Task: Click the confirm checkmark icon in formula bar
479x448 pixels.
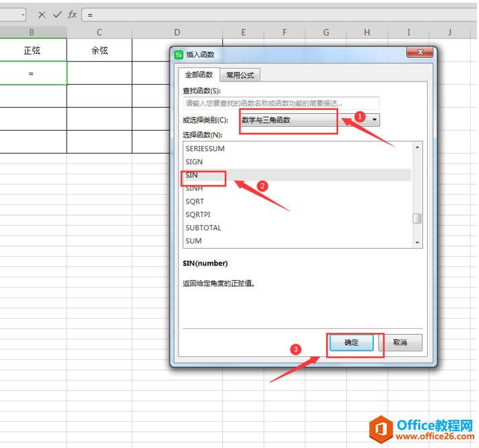Action: [x=57, y=14]
